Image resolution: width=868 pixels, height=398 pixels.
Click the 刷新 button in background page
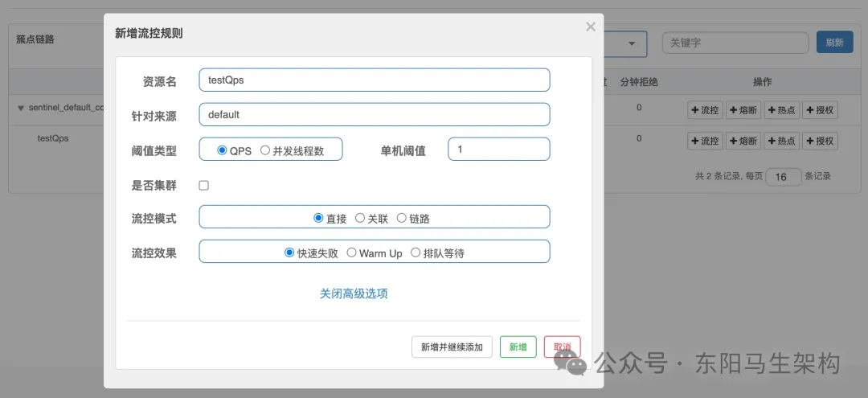pyautogui.click(x=834, y=42)
